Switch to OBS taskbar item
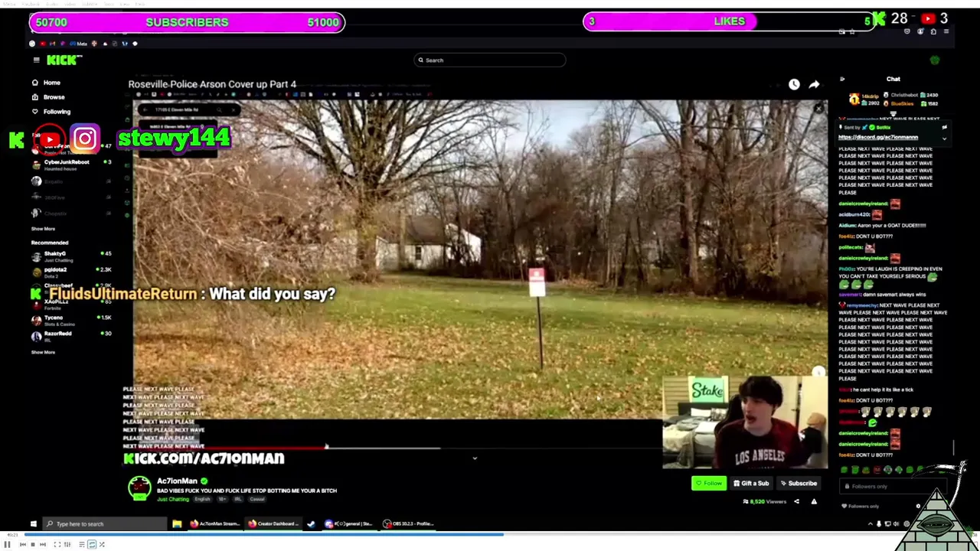 408,524
